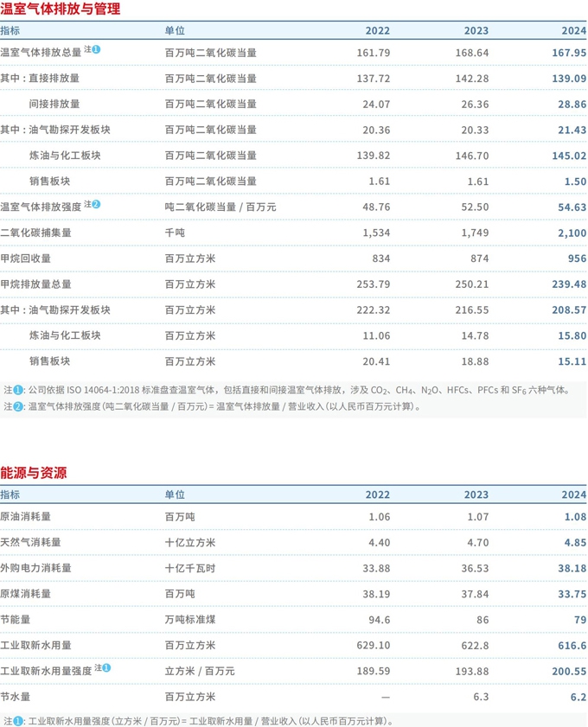
Task: Click the 2024 value 2,100 for CO2 capture
Action: 570,233
